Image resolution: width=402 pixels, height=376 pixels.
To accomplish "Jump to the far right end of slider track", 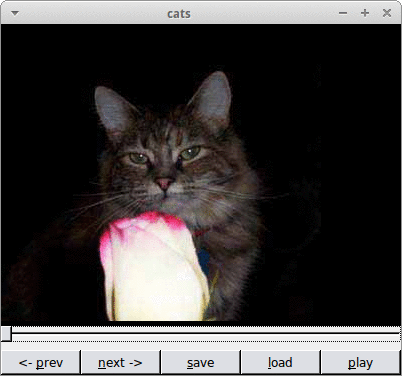I will point(398,333).
